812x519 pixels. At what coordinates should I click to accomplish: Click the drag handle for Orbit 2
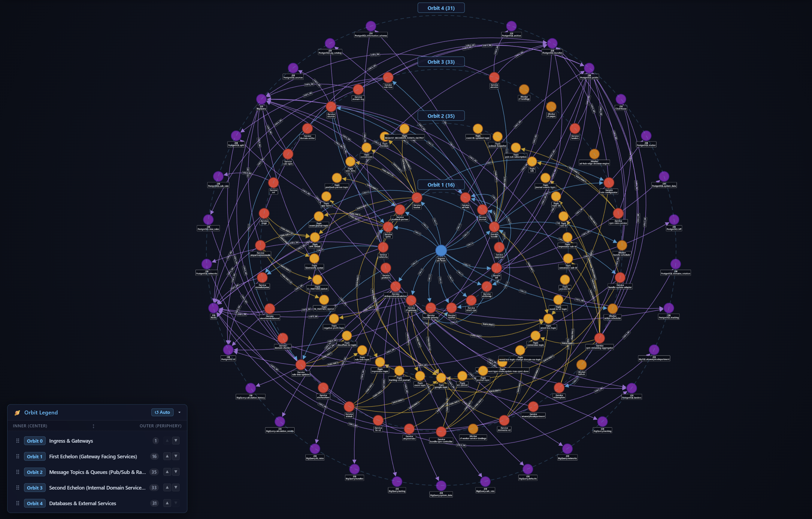[17, 472]
